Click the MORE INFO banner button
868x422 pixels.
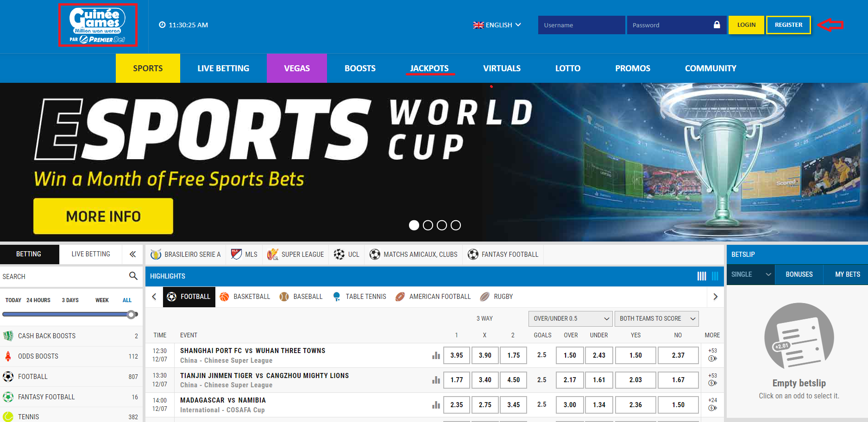[103, 216]
